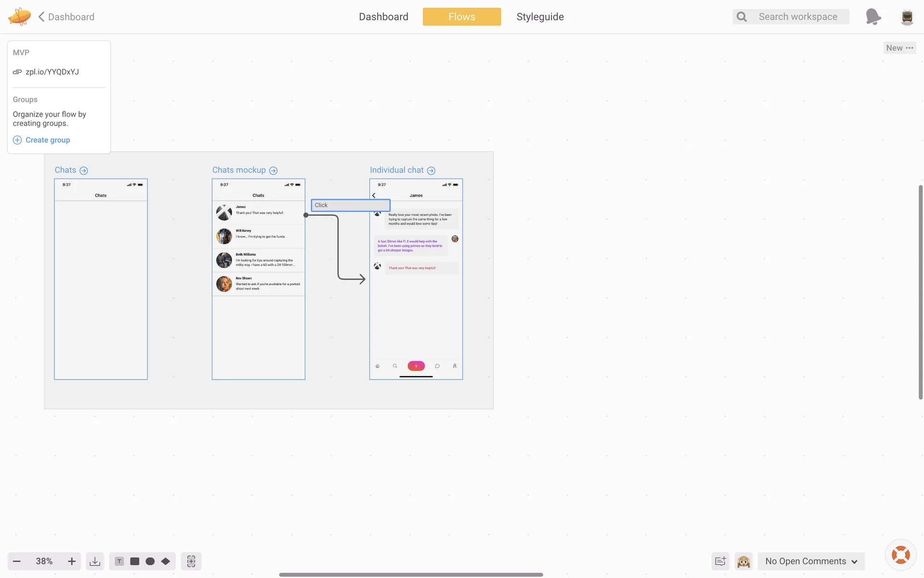Click the Create group link
The height and width of the screenshot is (578, 924).
pyautogui.click(x=47, y=140)
